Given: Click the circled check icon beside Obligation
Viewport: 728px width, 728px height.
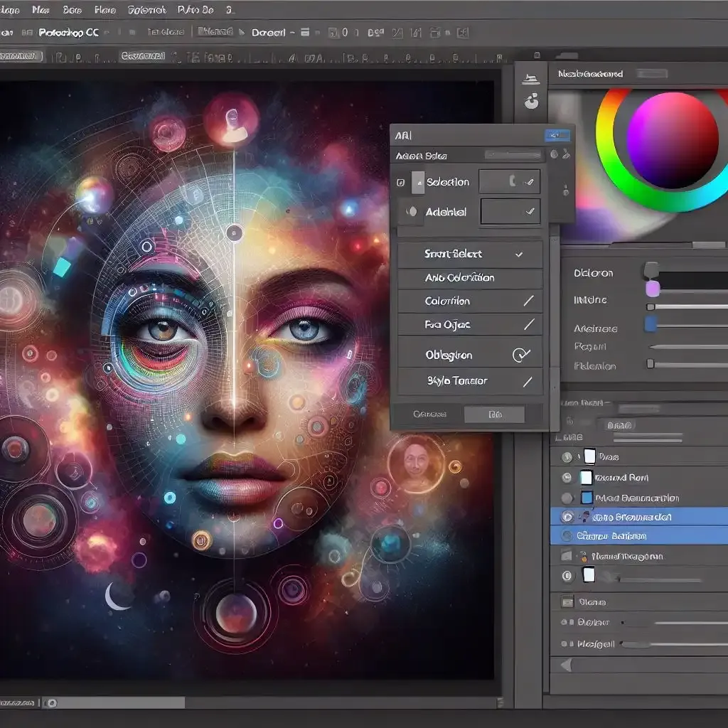Looking at the screenshot, I should point(522,354).
